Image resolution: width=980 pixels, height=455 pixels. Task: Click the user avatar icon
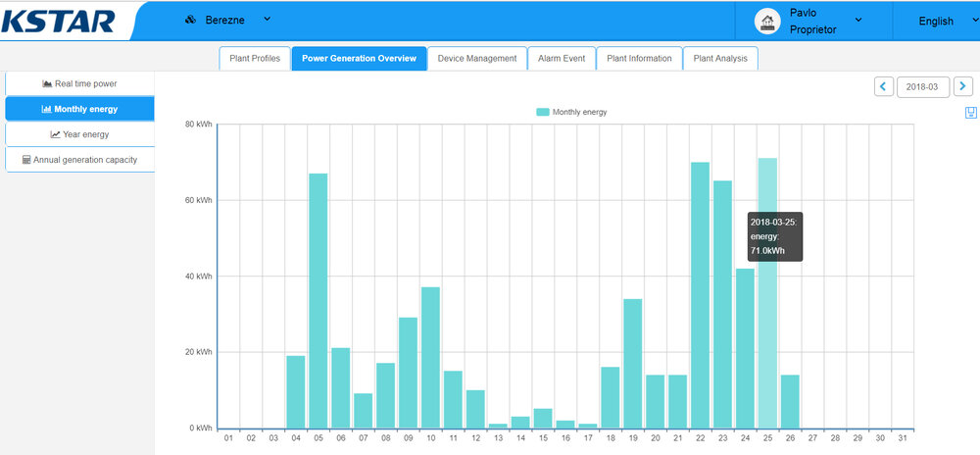click(x=766, y=21)
